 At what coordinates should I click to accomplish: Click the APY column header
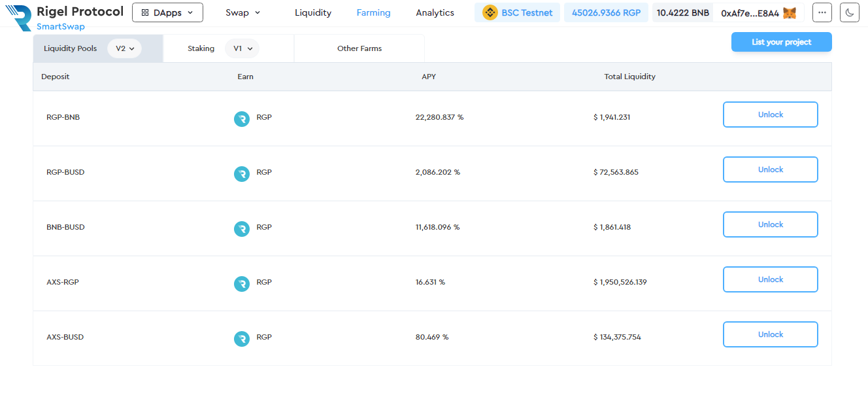click(x=429, y=77)
